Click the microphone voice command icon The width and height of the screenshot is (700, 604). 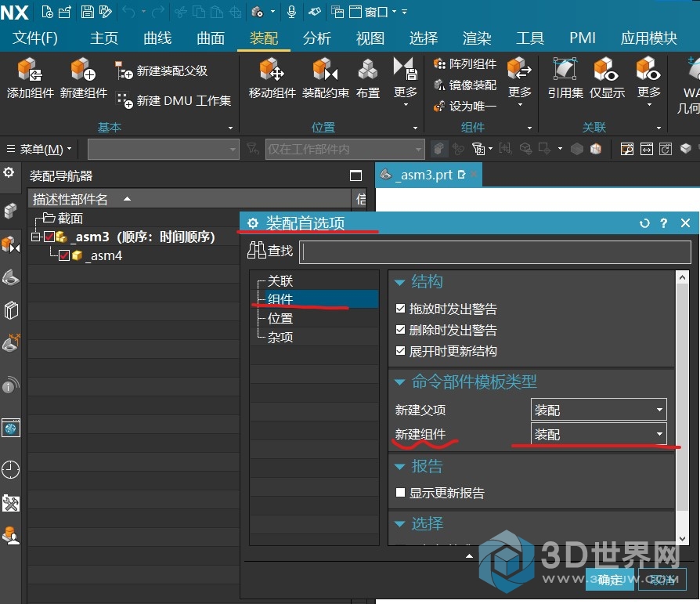click(291, 12)
